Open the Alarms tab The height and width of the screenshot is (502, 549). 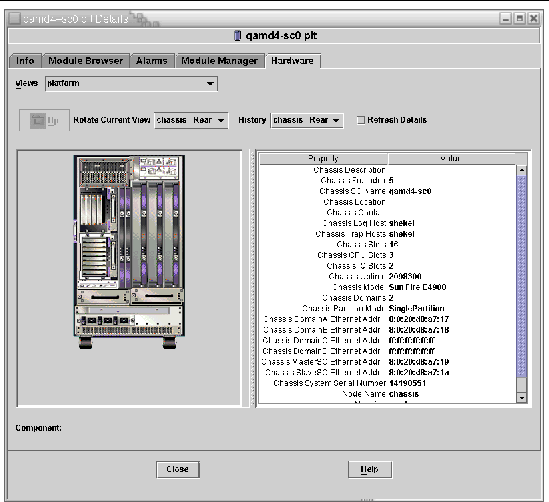point(152,61)
